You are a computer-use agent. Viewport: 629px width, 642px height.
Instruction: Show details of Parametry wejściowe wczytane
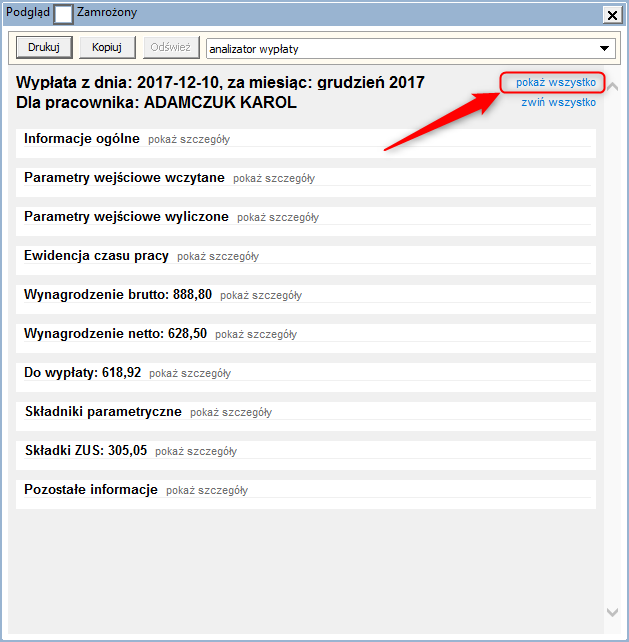[274, 179]
